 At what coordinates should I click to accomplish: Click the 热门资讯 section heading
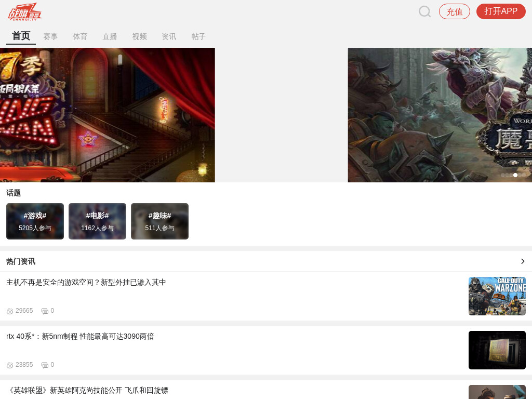[21, 261]
